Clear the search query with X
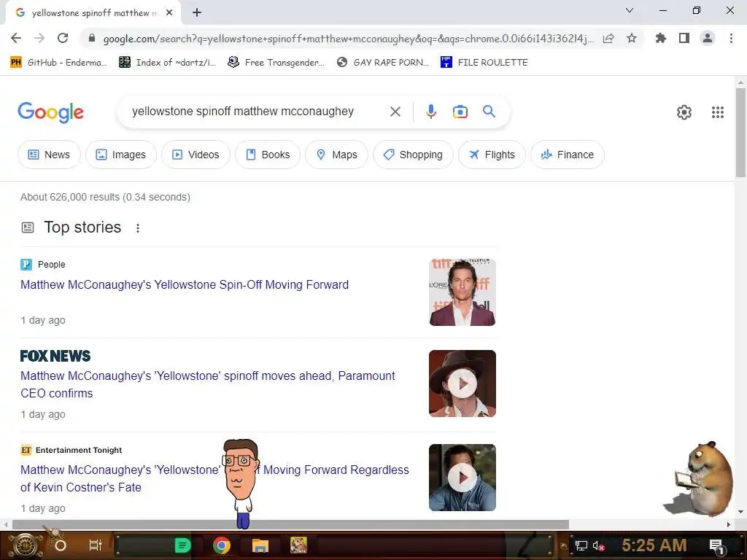 (x=395, y=112)
